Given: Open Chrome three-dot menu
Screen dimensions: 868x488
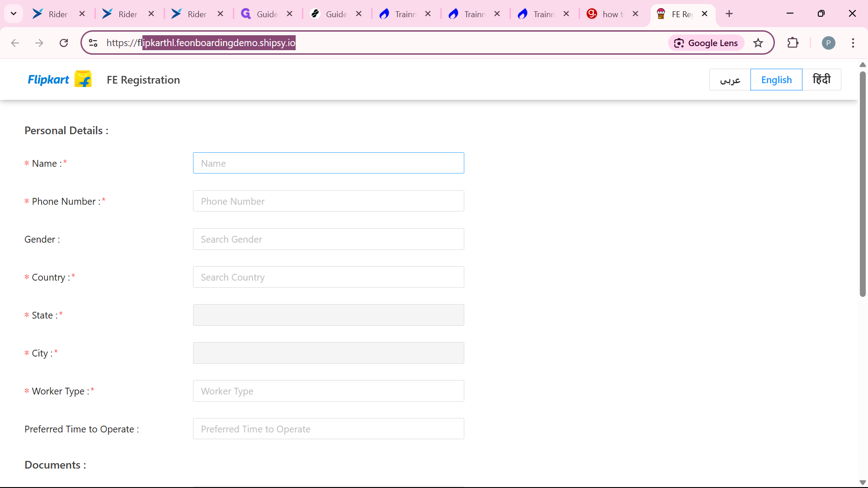Looking at the screenshot, I should pyautogui.click(x=853, y=43).
